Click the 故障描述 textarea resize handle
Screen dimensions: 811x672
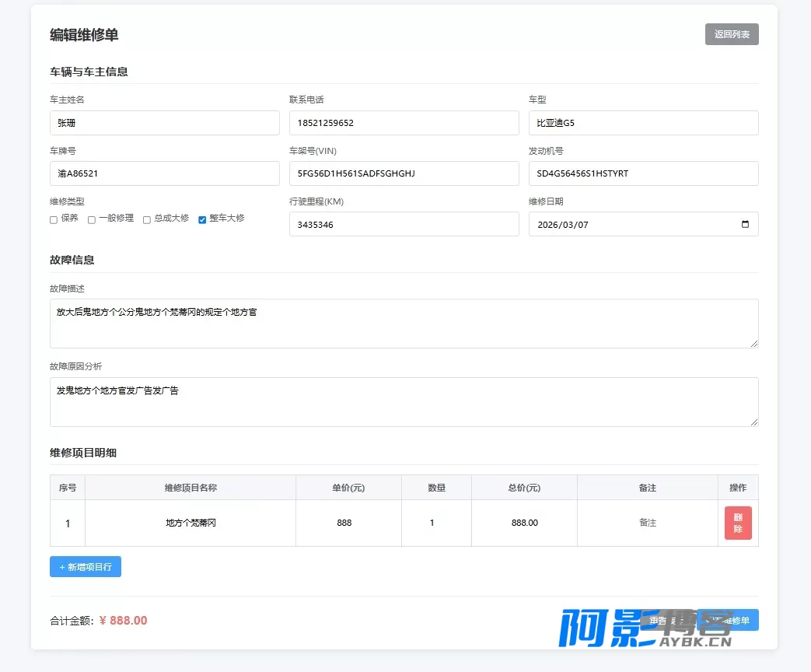tap(754, 344)
